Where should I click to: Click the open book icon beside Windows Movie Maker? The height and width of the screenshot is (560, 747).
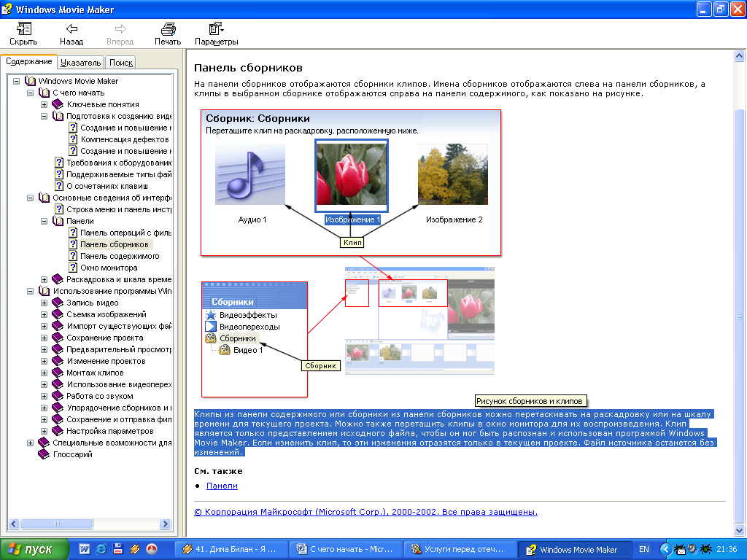[30, 81]
